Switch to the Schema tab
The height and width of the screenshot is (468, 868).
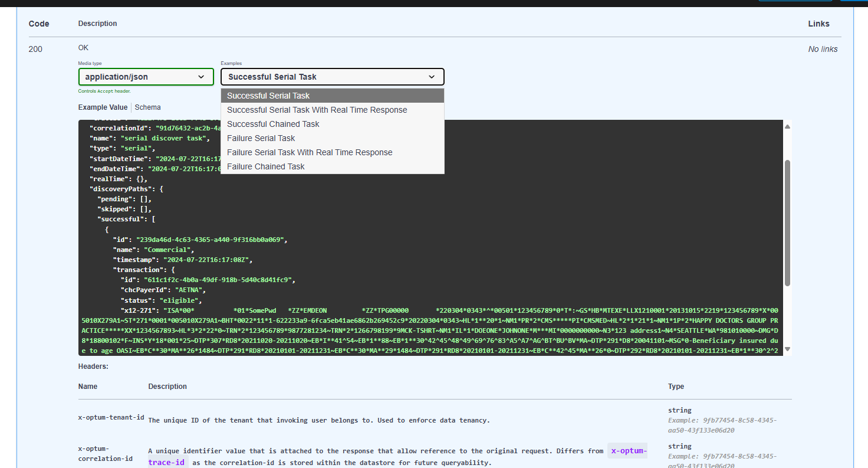(147, 107)
